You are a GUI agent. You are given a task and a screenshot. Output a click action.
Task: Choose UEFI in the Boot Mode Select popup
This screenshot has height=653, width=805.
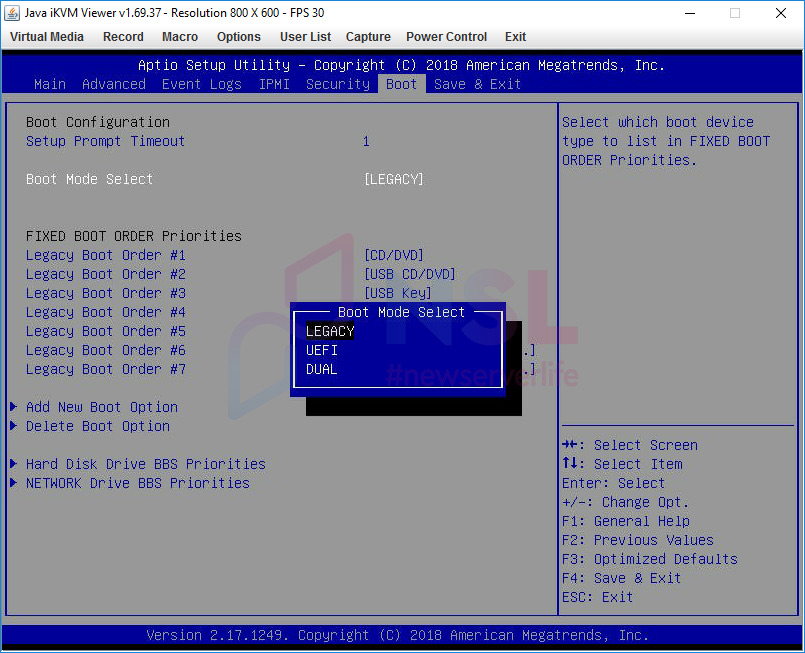321,350
